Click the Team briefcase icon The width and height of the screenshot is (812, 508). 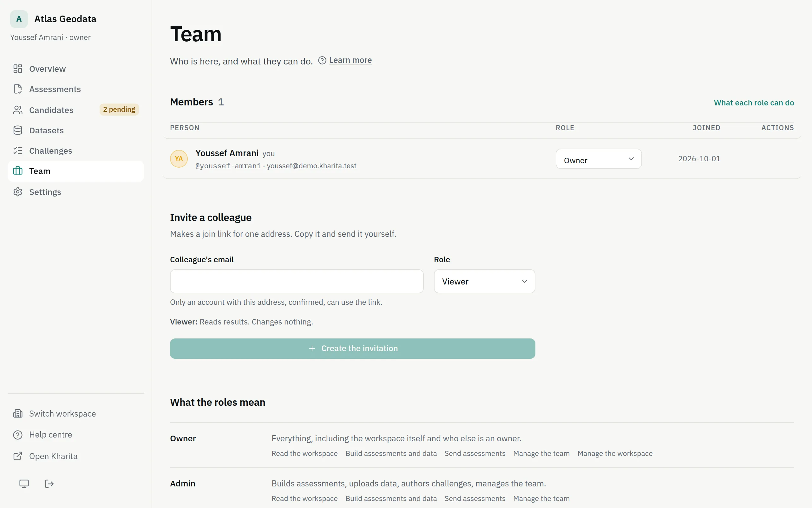18,171
